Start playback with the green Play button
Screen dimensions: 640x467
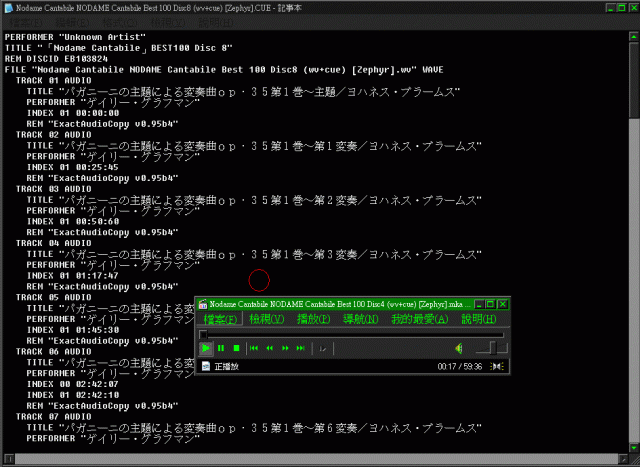206,348
